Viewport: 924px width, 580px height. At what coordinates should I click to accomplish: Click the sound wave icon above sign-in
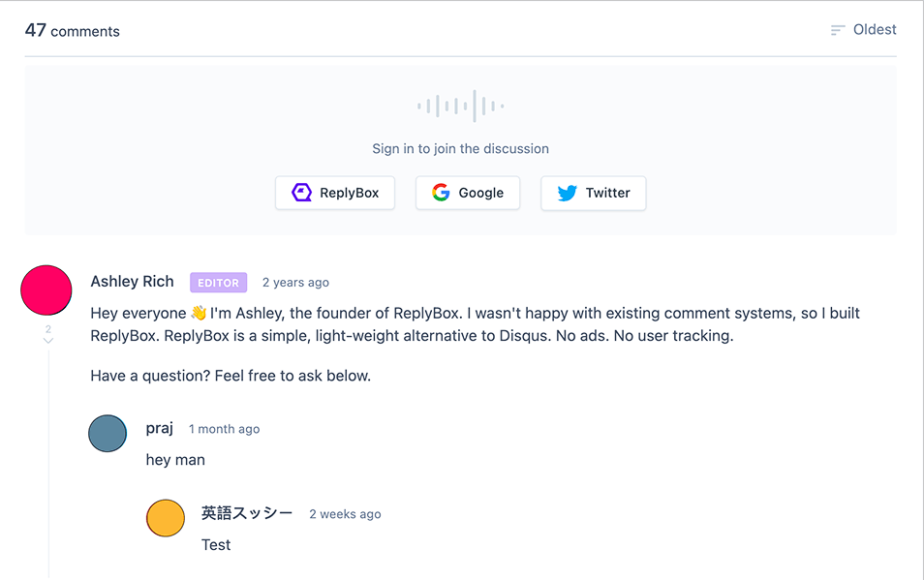(460, 106)
